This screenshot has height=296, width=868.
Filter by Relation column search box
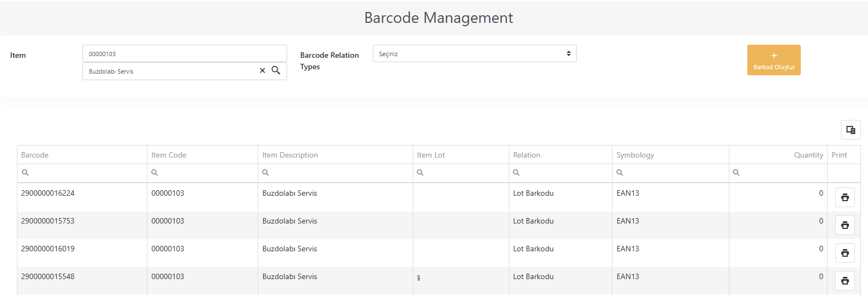(561, 173)
